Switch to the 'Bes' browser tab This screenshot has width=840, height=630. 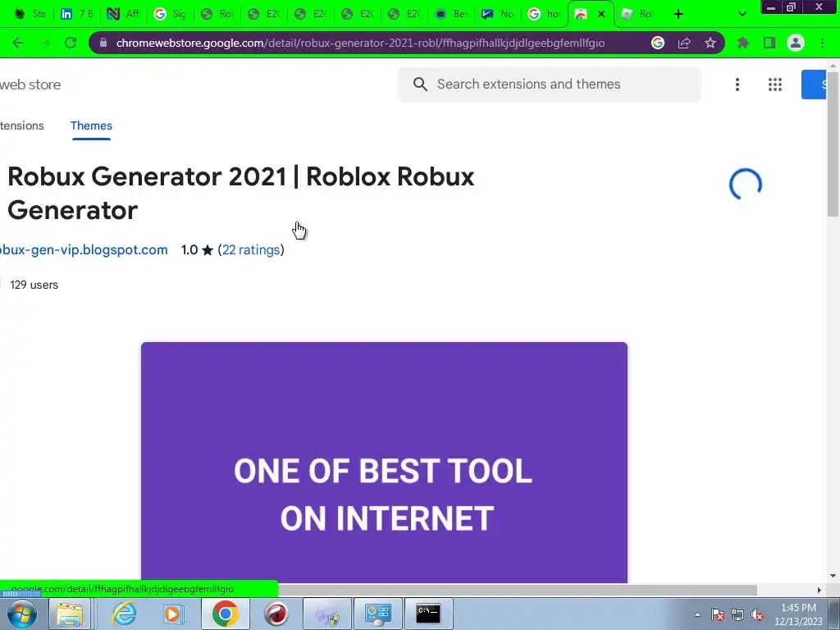(x=450, y=14)
